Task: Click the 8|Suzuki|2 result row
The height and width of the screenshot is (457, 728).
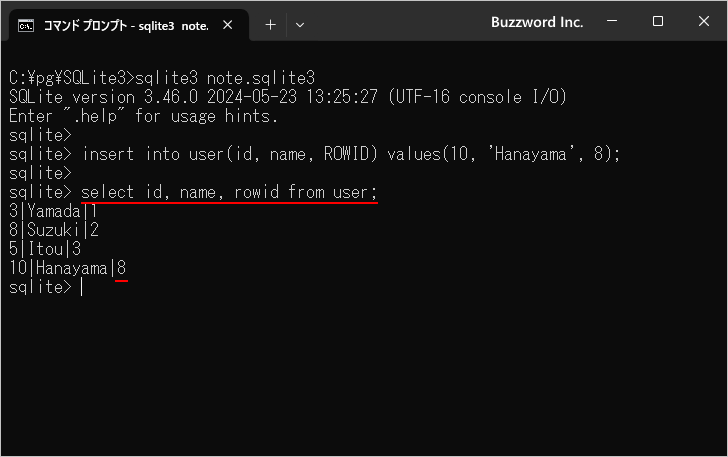Action: 54,230
